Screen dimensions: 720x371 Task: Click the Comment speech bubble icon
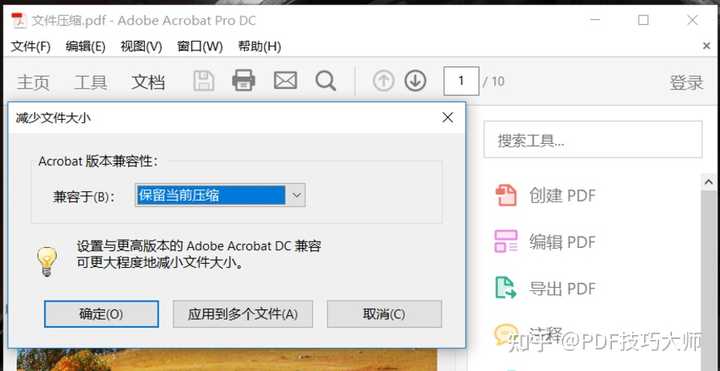point(505,333)
